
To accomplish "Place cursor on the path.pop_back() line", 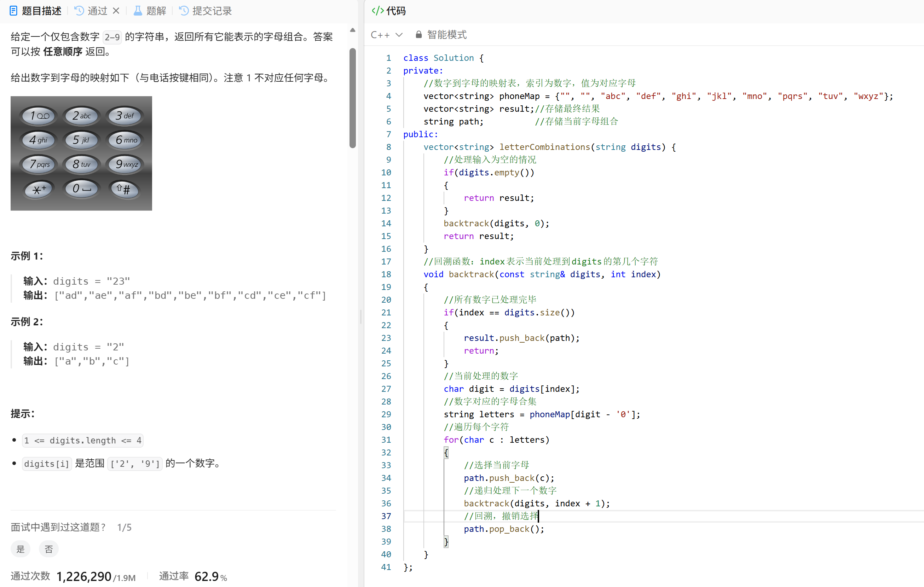I will point(504,529).
